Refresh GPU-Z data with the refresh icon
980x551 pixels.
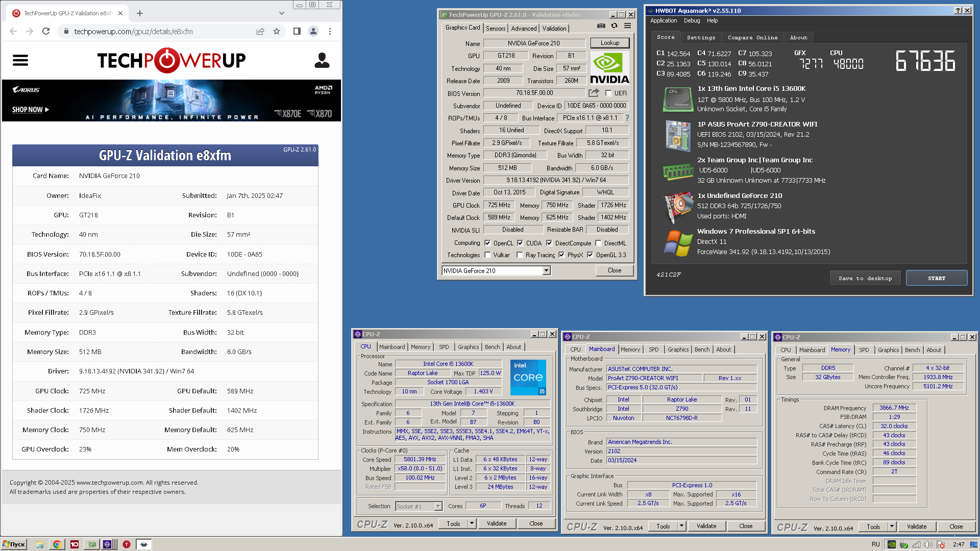tap(615, 26)
